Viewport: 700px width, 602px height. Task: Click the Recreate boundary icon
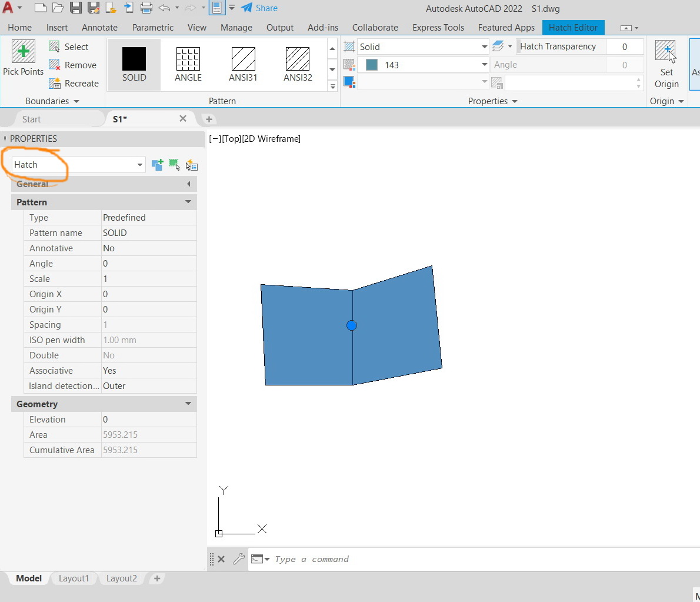pyautogui.click(x=55, y=84)
